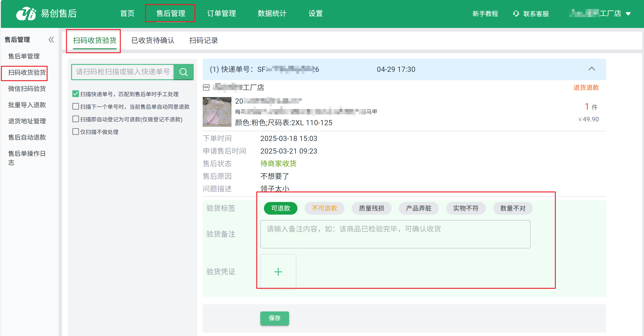Open 微信扫码验货 in sidebar

(x=27, y=89)
